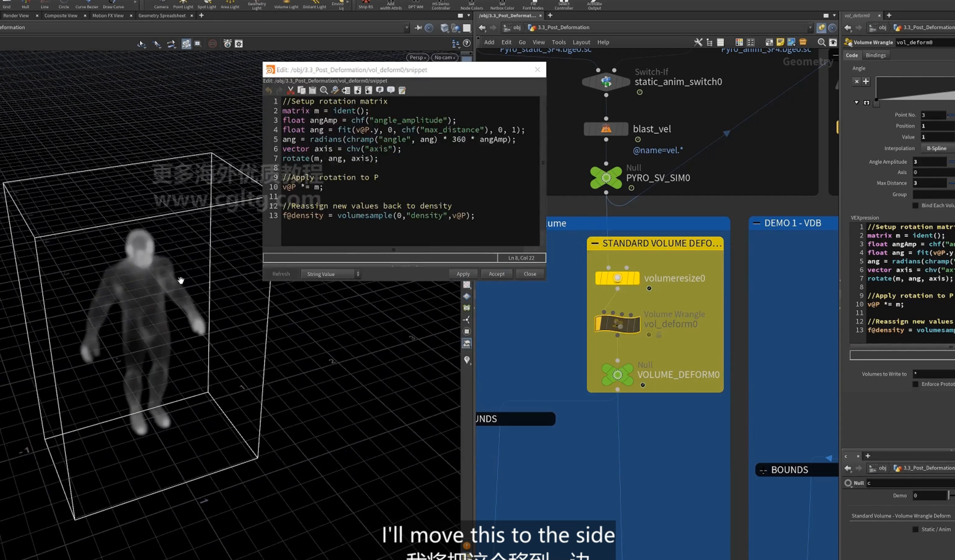Click the blast_vel node icon
The height and width of the screenshot is (560, 955).
point(606,129)
